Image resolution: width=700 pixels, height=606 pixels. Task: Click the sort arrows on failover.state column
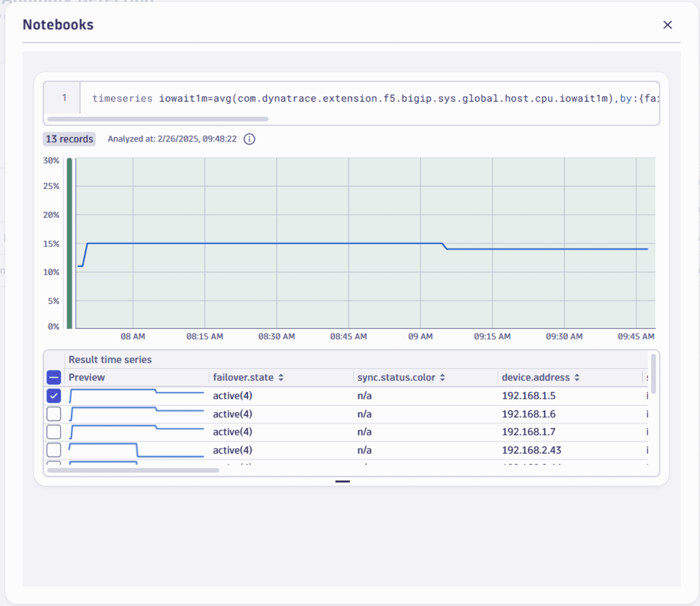[x=281, y=377]
